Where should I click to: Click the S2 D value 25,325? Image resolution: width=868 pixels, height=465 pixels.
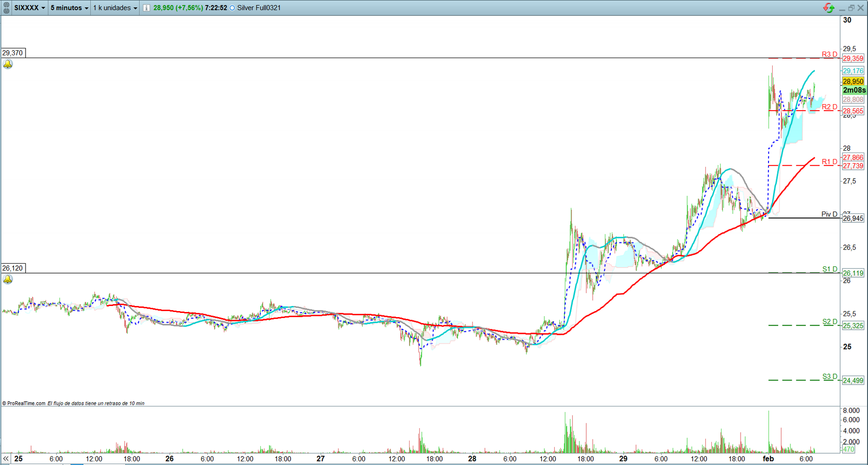pyautogui.click(x=853, y=326)
